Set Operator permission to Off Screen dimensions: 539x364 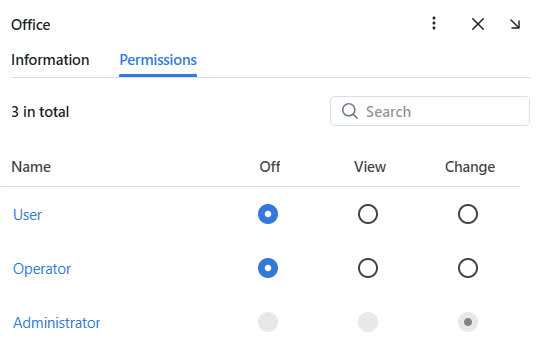click(268, 268)
